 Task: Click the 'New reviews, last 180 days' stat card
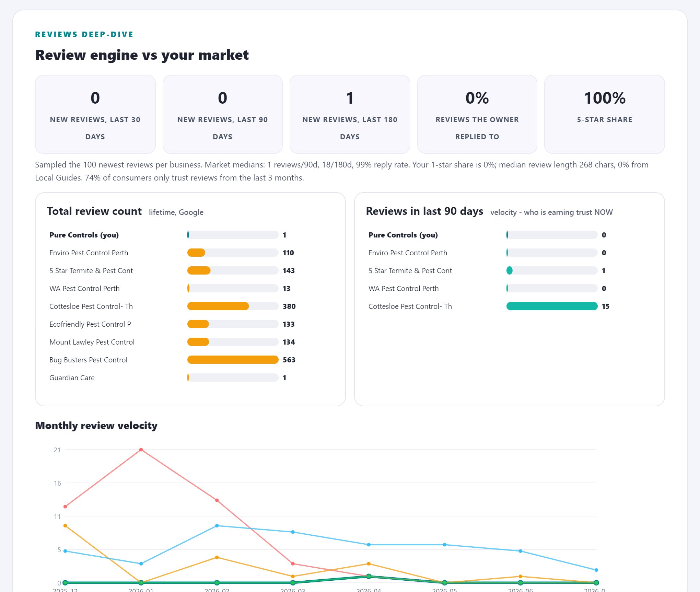(350, 114)
